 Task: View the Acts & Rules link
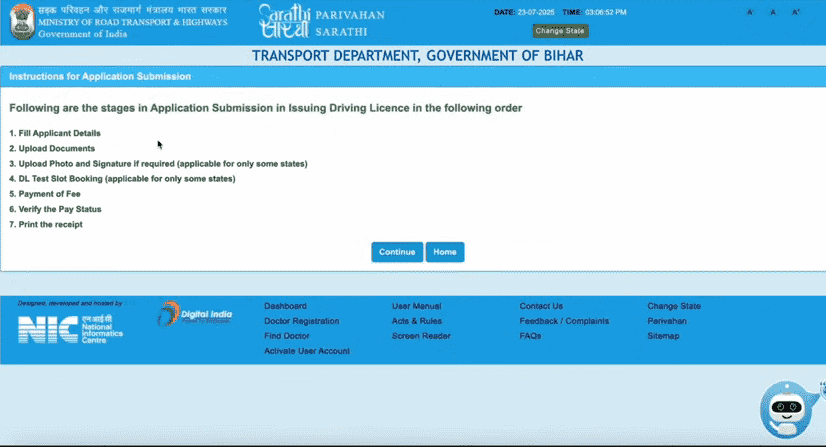pyautogui.click(x=416, y=321)
